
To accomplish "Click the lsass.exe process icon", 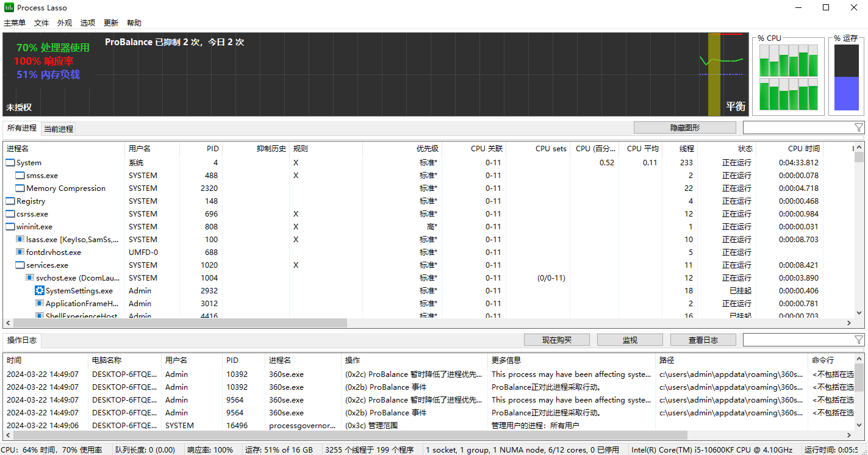I will point(20,240).
